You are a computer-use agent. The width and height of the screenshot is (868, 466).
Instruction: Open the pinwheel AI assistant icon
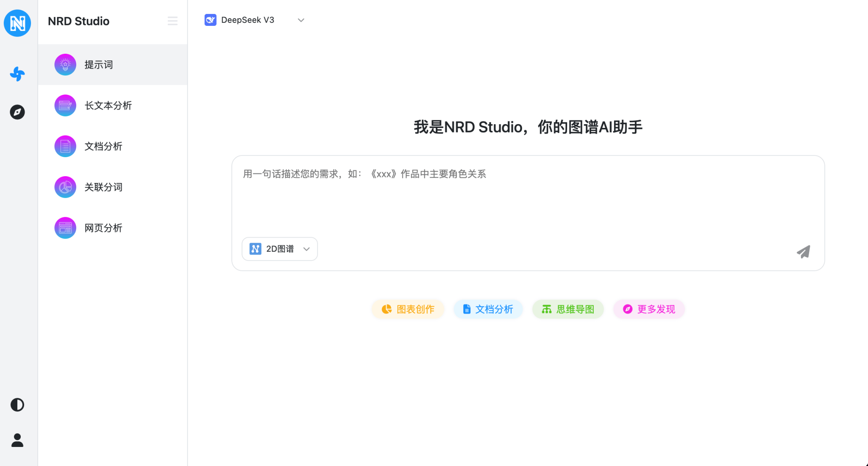17,74
